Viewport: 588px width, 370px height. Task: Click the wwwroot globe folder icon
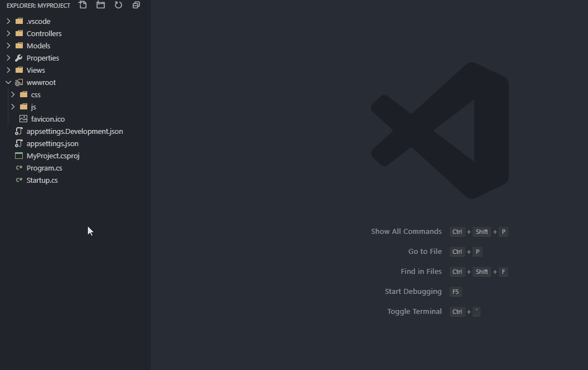coord(19,82)
